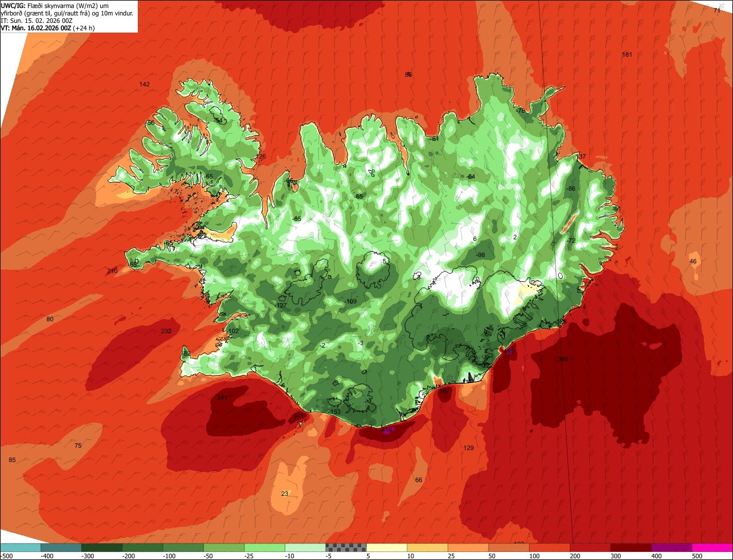Click the legend label -100
The image size is (733, 560).
pos(170,555)
